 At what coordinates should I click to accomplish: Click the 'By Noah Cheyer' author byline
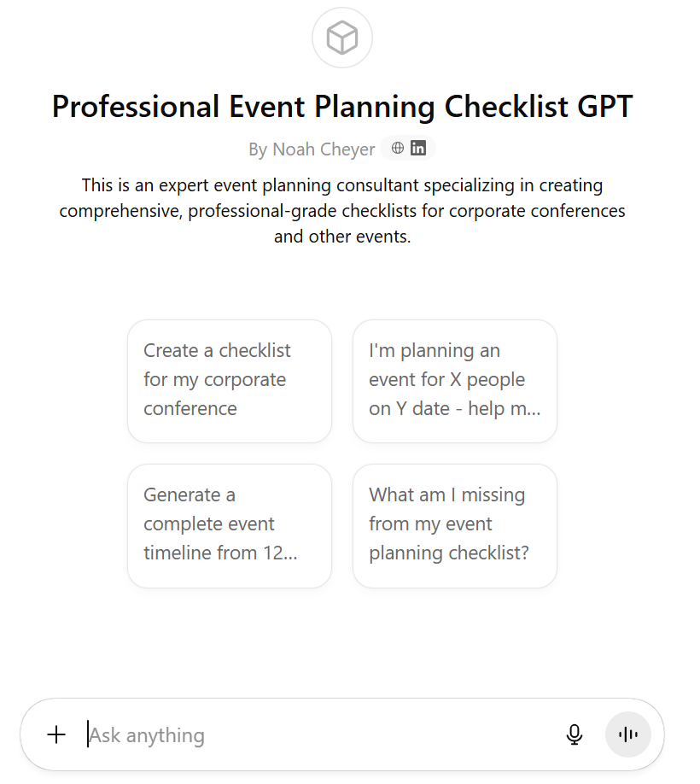(312, 149)
